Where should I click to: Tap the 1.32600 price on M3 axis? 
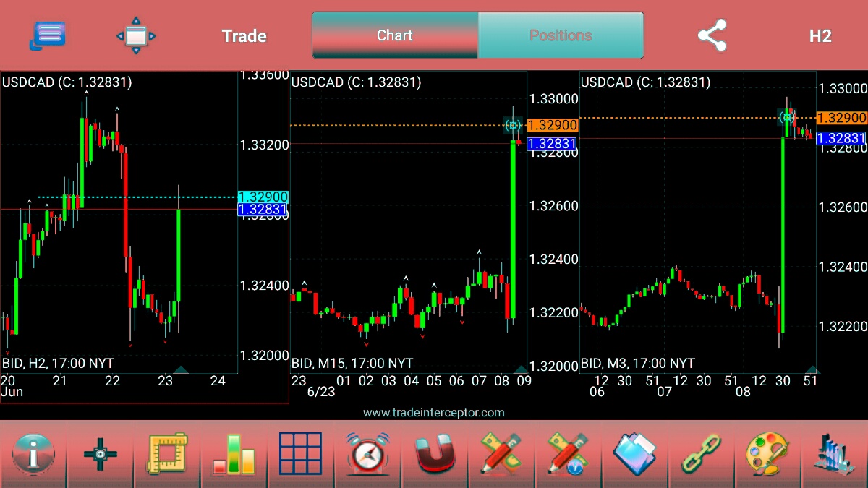click(842, 207)
